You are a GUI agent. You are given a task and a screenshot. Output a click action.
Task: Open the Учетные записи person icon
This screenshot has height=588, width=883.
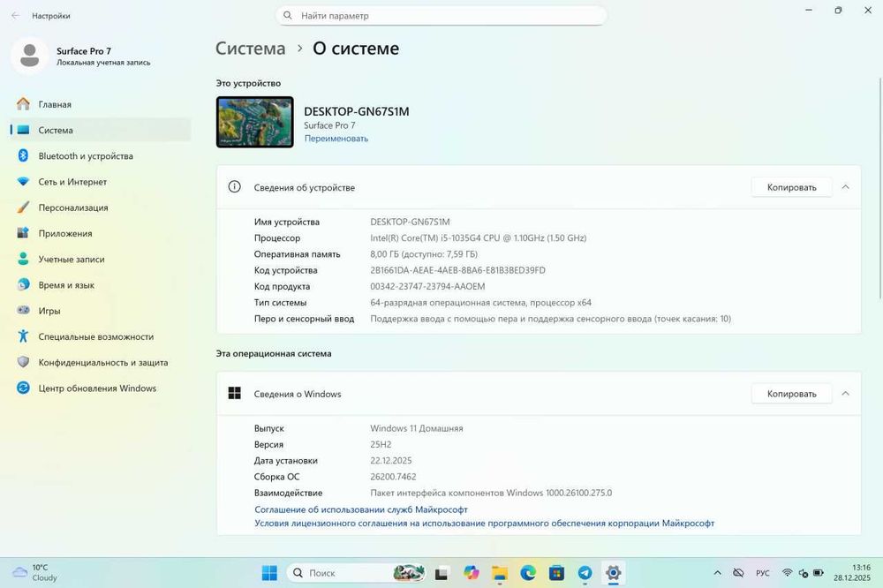click(23, 259)
